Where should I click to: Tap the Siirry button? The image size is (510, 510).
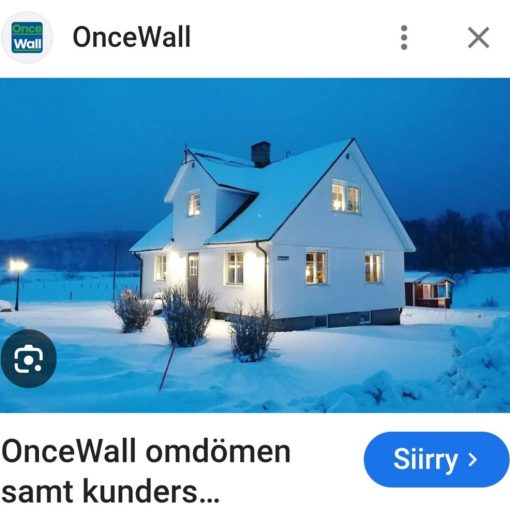coord(436,460)
